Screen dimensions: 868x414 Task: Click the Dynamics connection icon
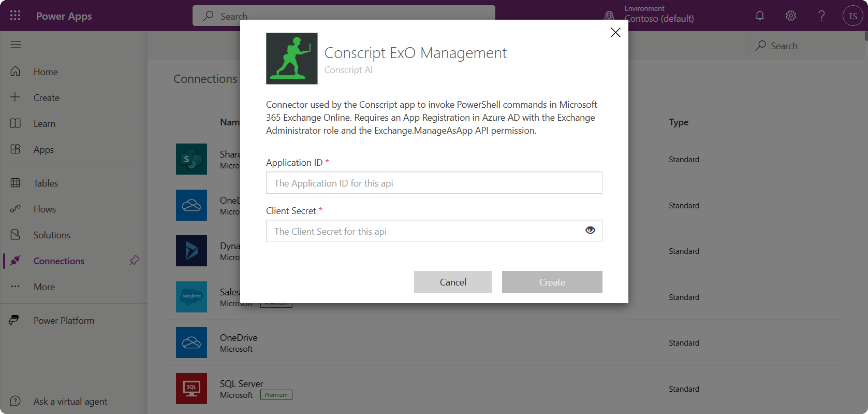(192, 251)
